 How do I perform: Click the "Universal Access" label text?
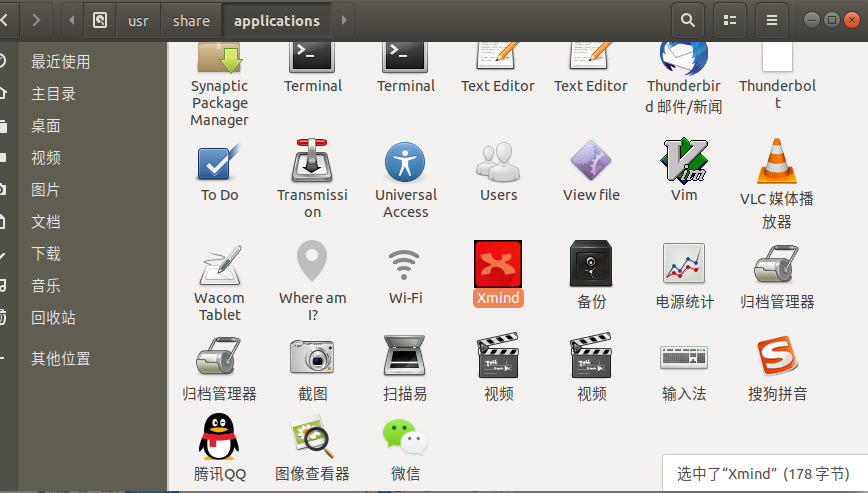click(406, 203)
